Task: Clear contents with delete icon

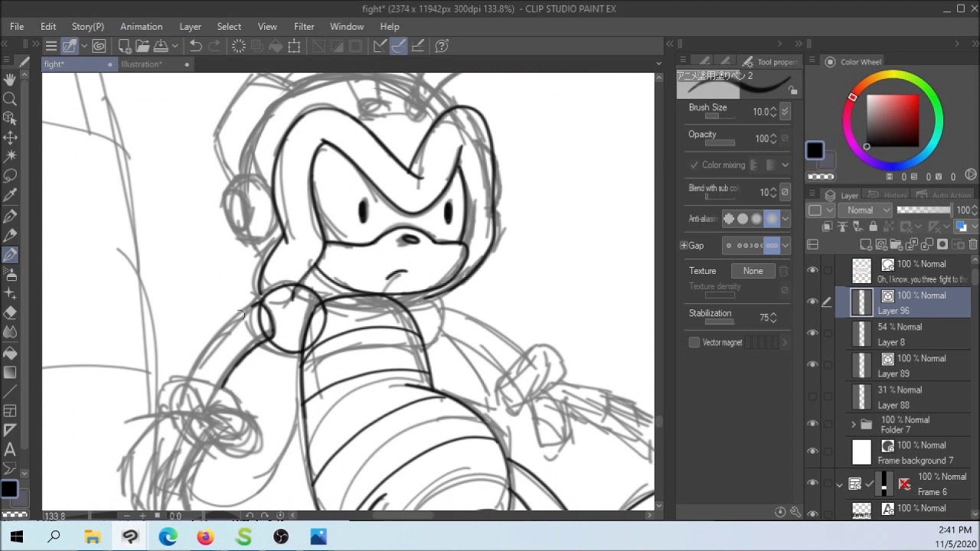Action: coord(238,46)
